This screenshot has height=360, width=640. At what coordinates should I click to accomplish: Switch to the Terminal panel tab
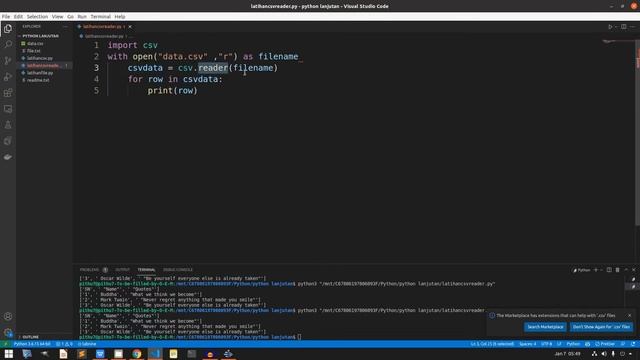(146, 270)
